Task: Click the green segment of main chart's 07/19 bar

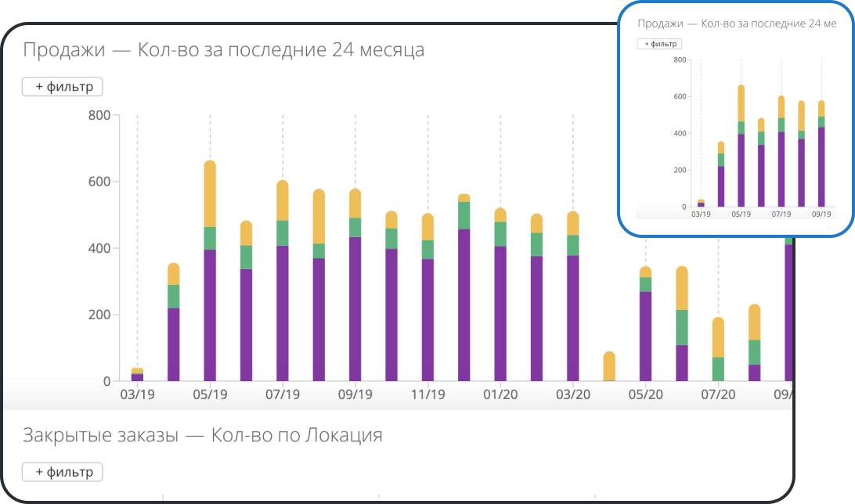Action: [x=283, y=233]
